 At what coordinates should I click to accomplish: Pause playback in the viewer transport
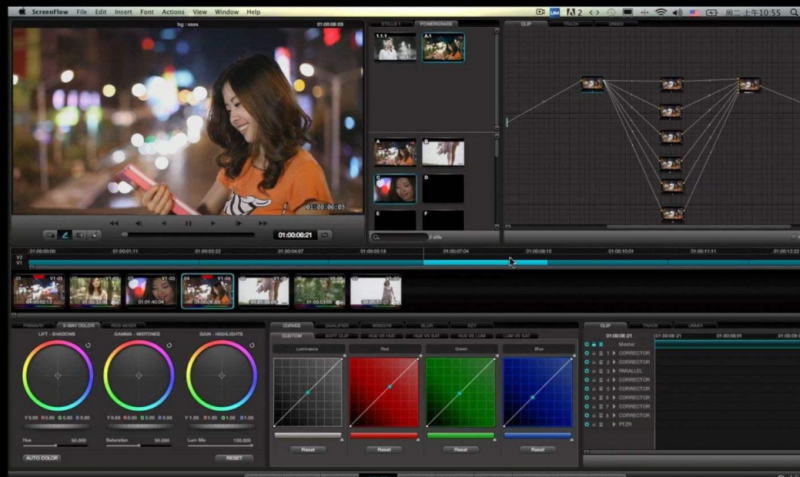[x=188, y=223]
